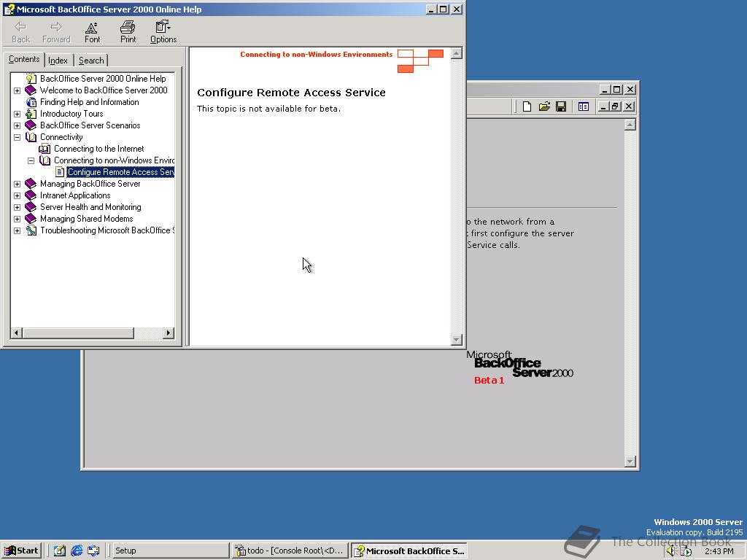Click the Back toolbar button
This screenshot has width=747, height=560.
[20, 32]
